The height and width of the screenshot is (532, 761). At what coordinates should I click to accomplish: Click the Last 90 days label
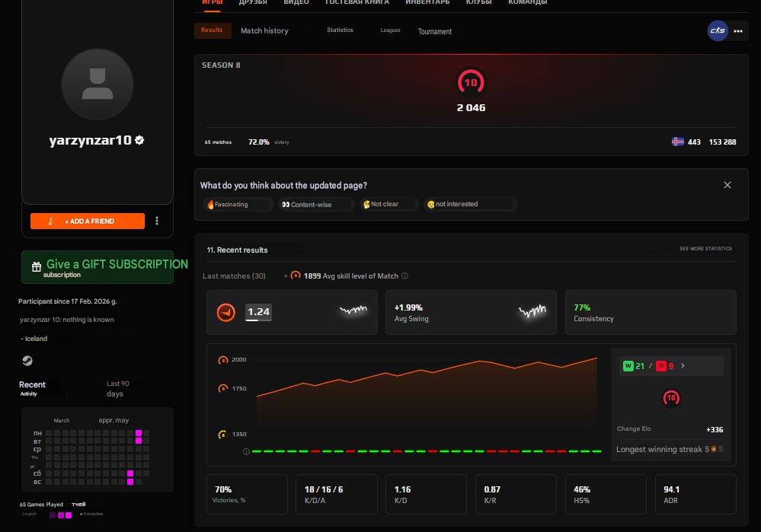pos(118,388)
